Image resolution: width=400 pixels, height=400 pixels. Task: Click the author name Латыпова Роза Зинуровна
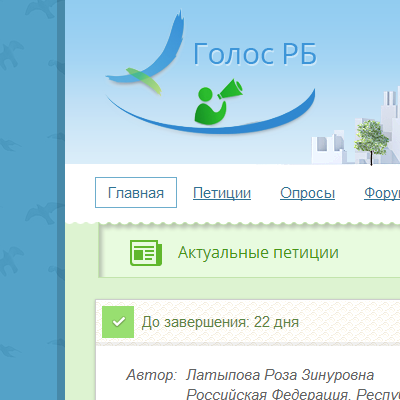click(x=280, y=375)
